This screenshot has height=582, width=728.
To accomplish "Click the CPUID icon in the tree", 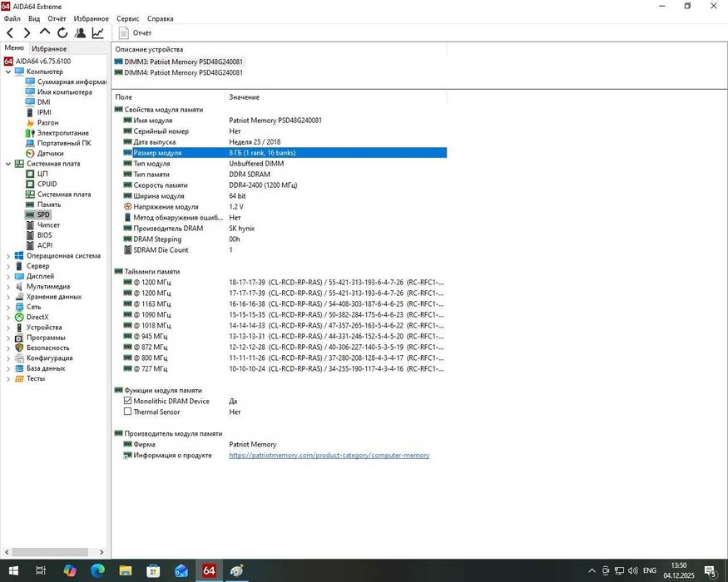I will pos(30,184).
